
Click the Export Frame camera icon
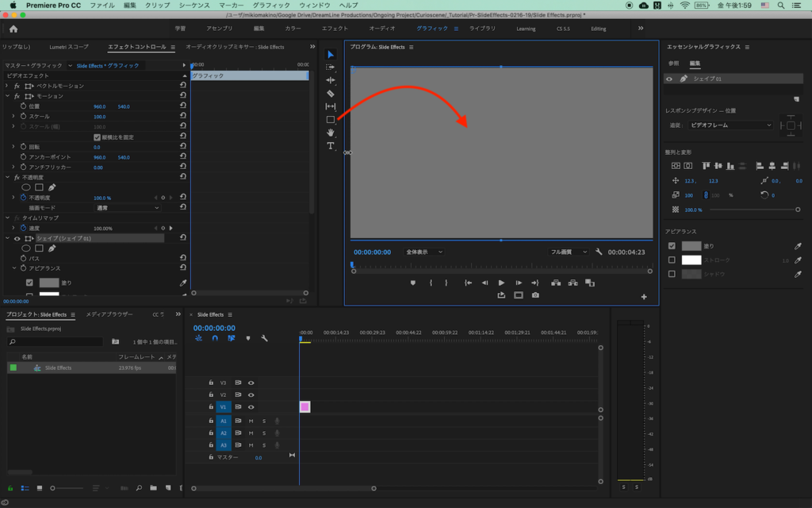coord(535,295)
